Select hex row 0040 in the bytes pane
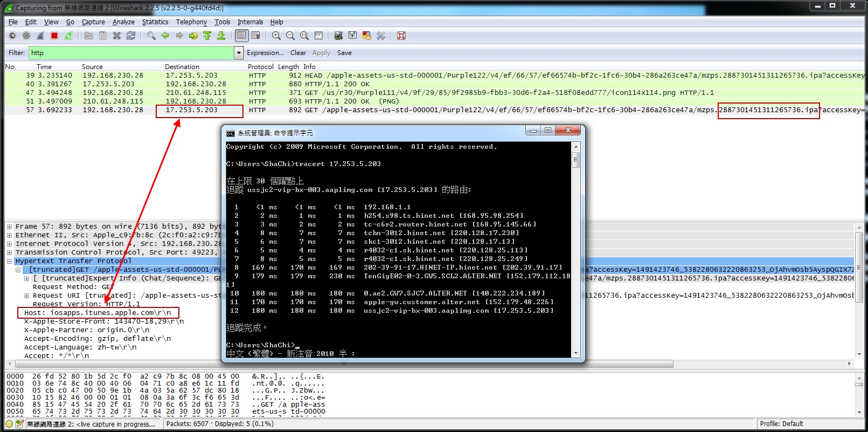This screenshot has width=868, height=432. click(165, 404)
